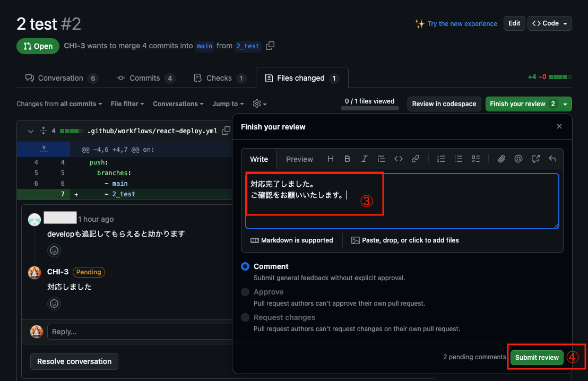
Task: Add reaction to the develop comment
Action: tap(54, 250)
